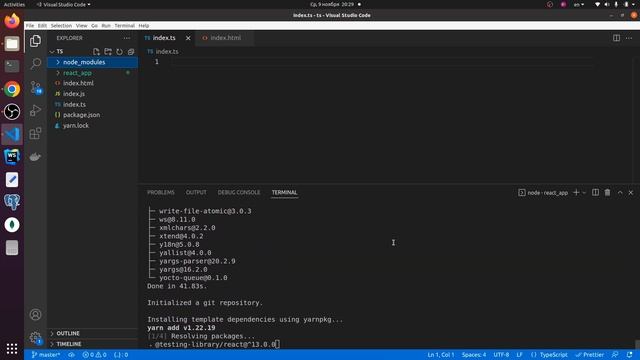This screenshot has height=360, width=640.
Task: Maximize the terminal panel size
Action: 620,192
